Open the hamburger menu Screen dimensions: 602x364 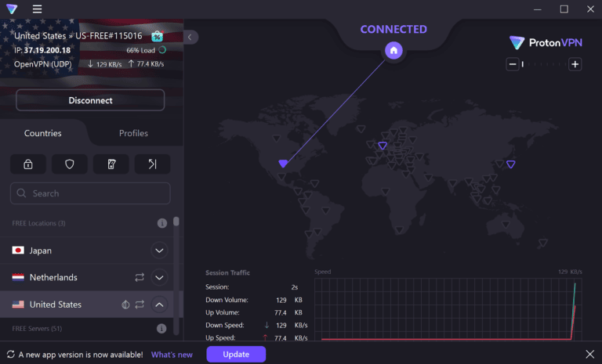tap(37, 9)
